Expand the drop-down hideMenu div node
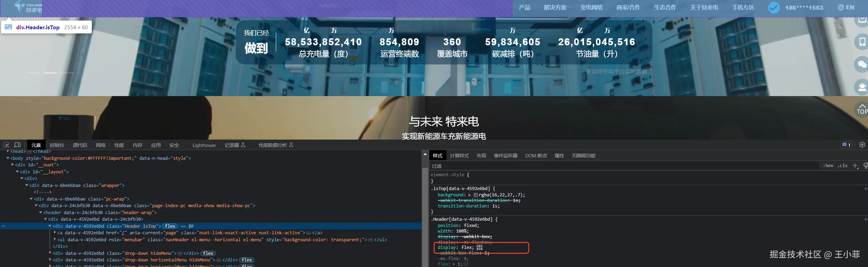The width and height of the screenshot is (868, 267). [x=50, y=253]
